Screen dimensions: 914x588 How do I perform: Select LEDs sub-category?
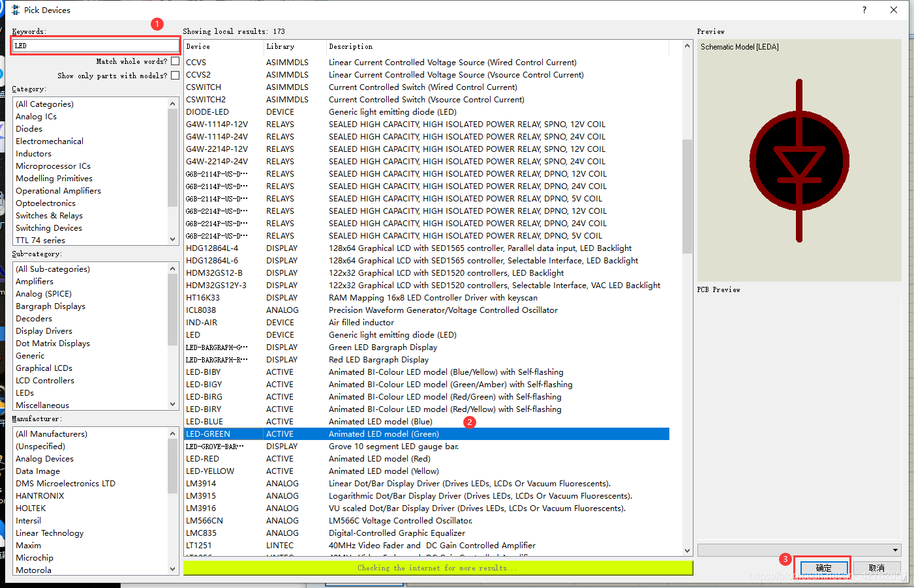coord(25,393)
